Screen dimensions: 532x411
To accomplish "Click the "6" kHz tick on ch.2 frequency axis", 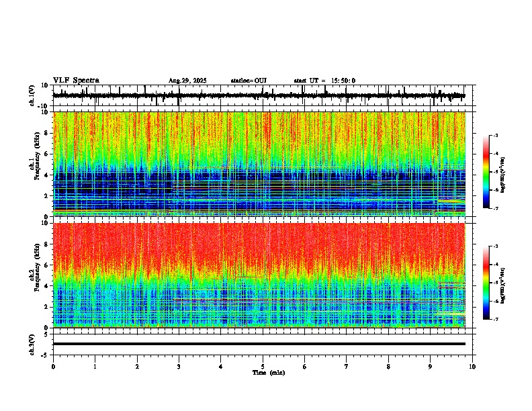I will point(46,265).
